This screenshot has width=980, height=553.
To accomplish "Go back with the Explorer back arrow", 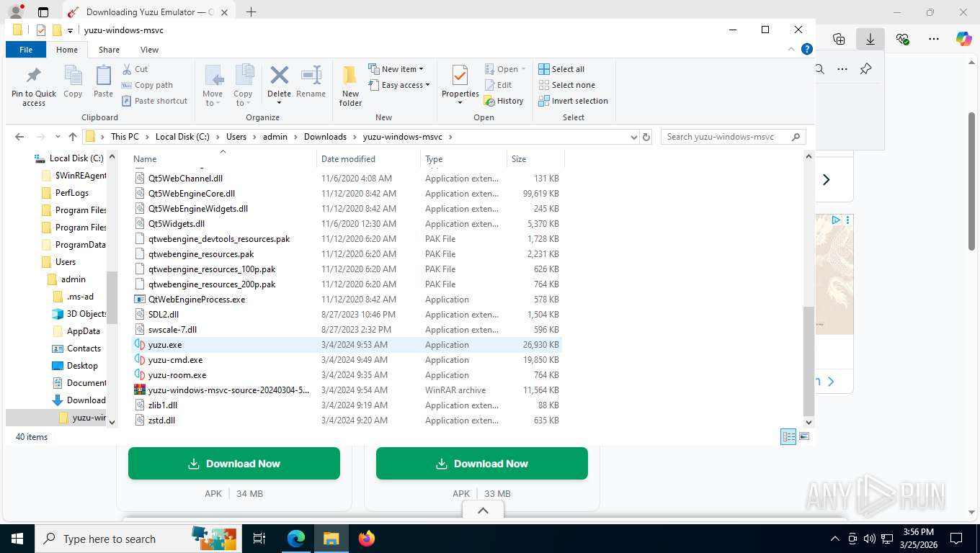I will click(19, 137).
